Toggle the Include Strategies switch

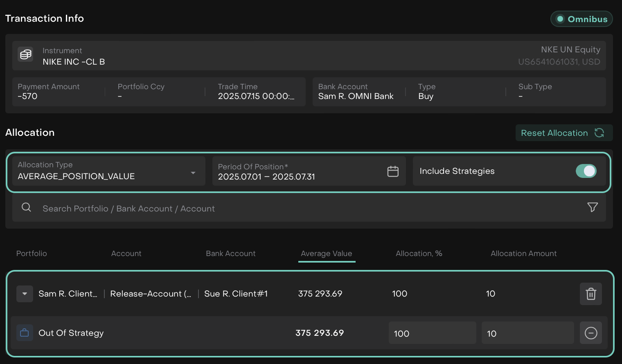pos(586,171)
